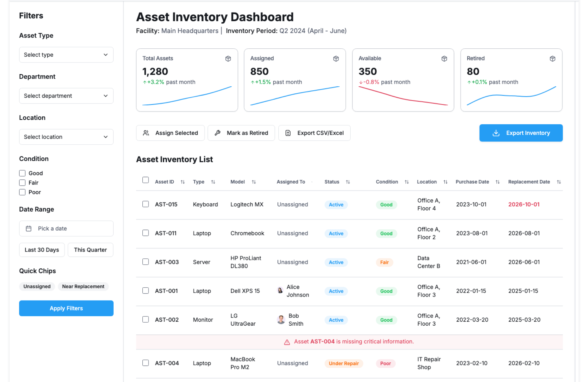Select the Unassigned quick chip
Viewport: 588px width, 382px height.
(x=37, y=286)
